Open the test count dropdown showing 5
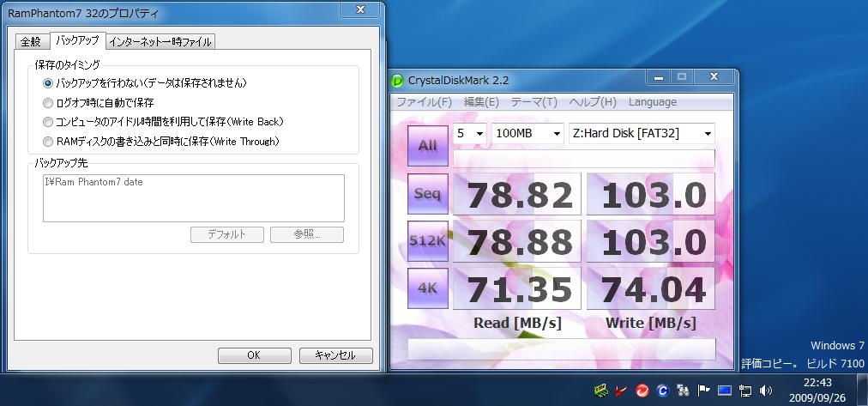Image resolution: width=868 pixels, height=406 pixels. tap(469, 134)
